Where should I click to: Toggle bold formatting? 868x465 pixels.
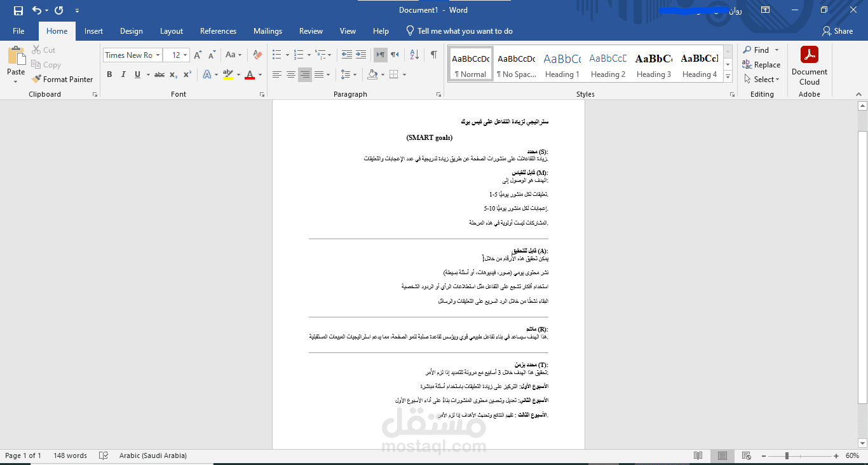(109, 74)
